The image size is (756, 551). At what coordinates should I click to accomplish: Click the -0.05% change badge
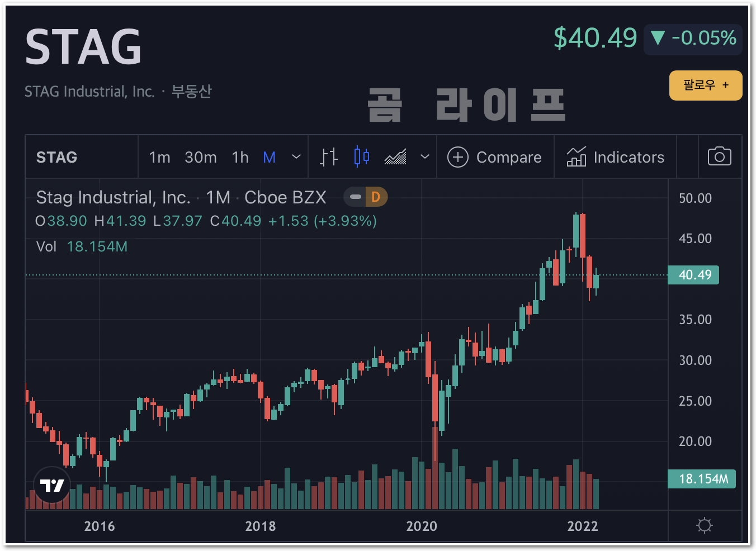[x=693, y=39]
